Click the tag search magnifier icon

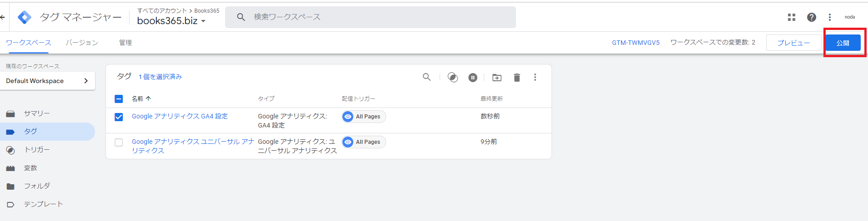point(426,77)
